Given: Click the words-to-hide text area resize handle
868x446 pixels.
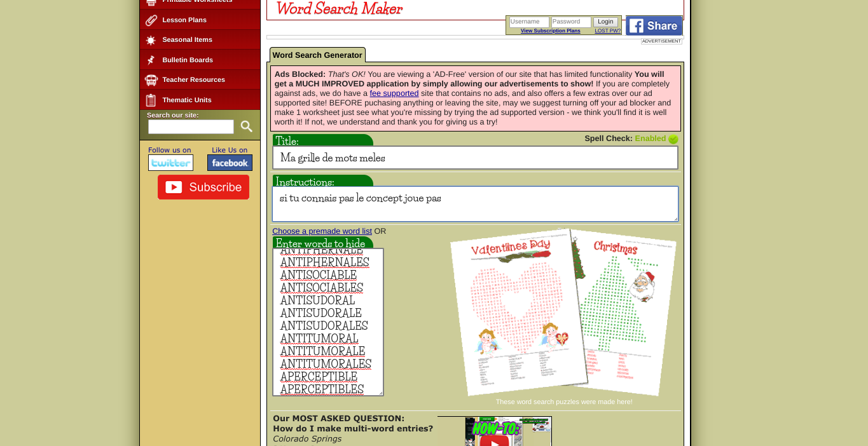Looking at the screenshot, I should [x=380, y=393].
